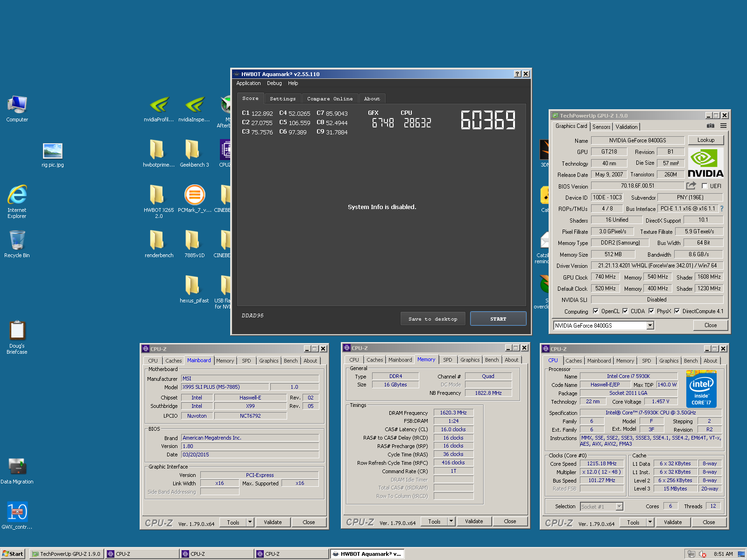Open the hexus_pifast folder
Screen dimensions: 747x560
[x=194, y=289]
